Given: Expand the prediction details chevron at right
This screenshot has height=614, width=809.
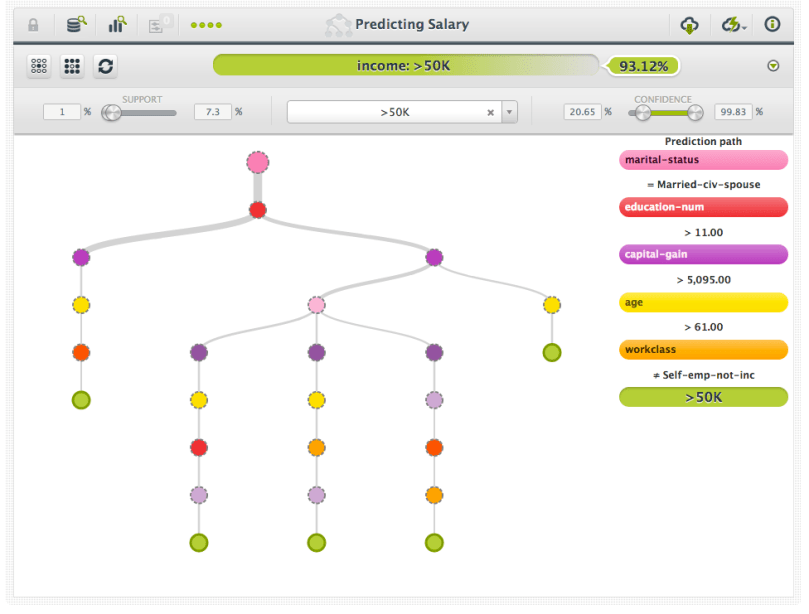Looking at the screenshot, I should (x=772, y=66).
